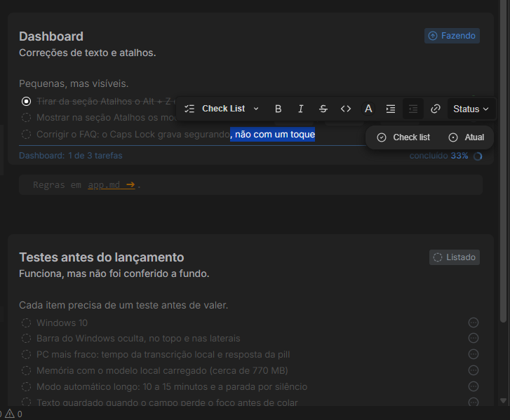
Task: Open options icon for Memória row
Action: point(474,370)
